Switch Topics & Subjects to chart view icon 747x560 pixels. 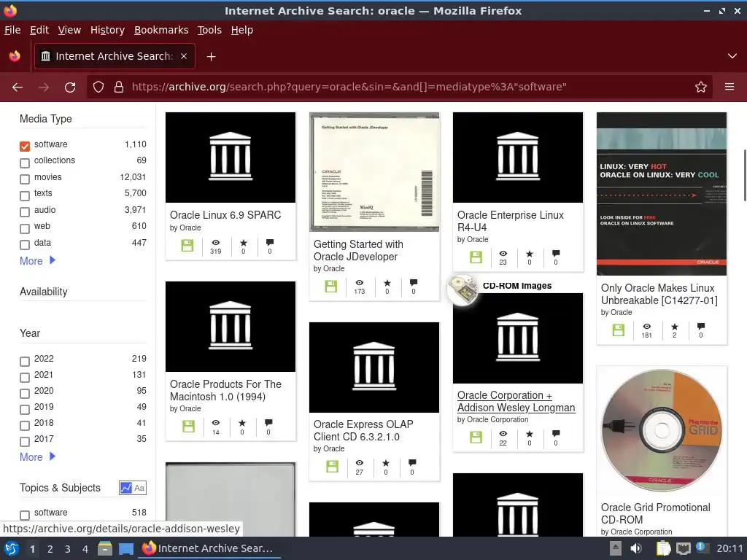(125, 488)
